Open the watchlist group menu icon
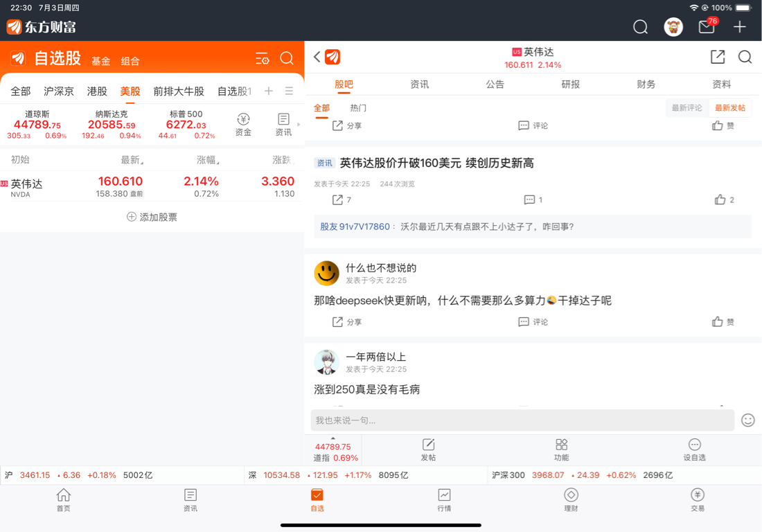 (x=289, y=91)
